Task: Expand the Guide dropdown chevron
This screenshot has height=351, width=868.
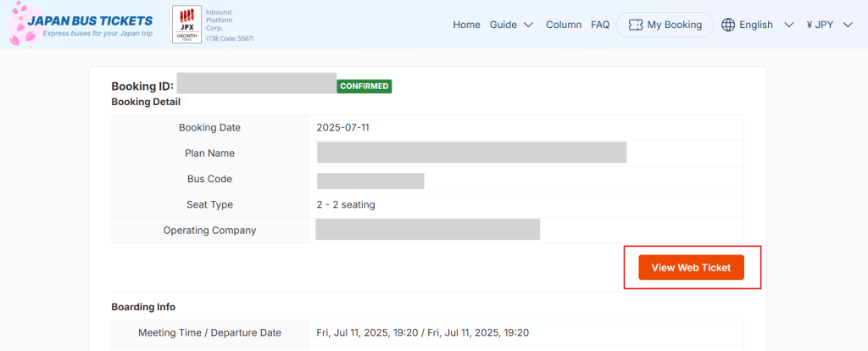Action: tap(528, 25)
